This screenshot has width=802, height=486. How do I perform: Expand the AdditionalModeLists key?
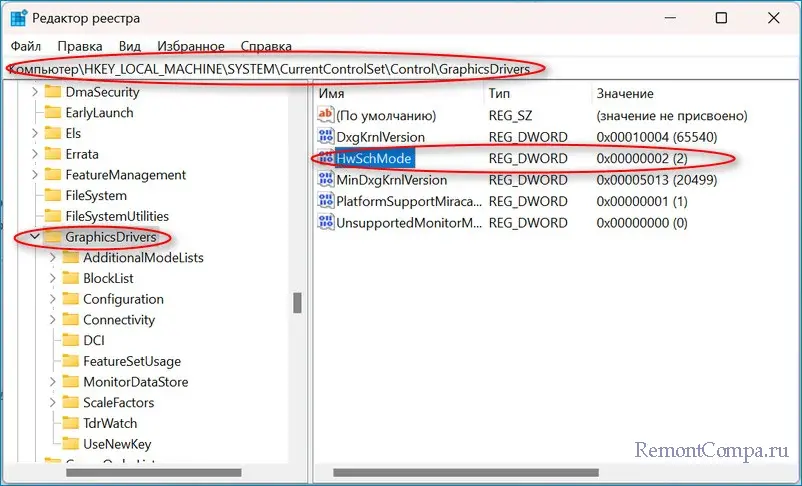coord(53,258)
